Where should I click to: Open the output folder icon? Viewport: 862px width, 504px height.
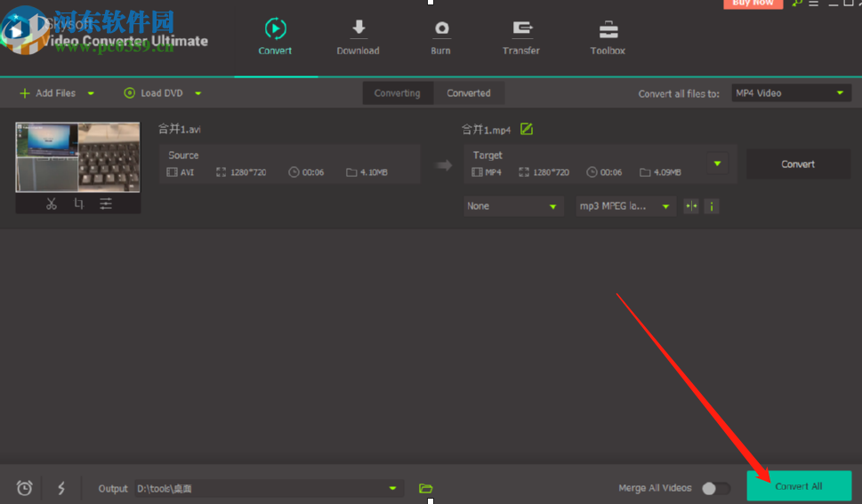tap(425, 488)
